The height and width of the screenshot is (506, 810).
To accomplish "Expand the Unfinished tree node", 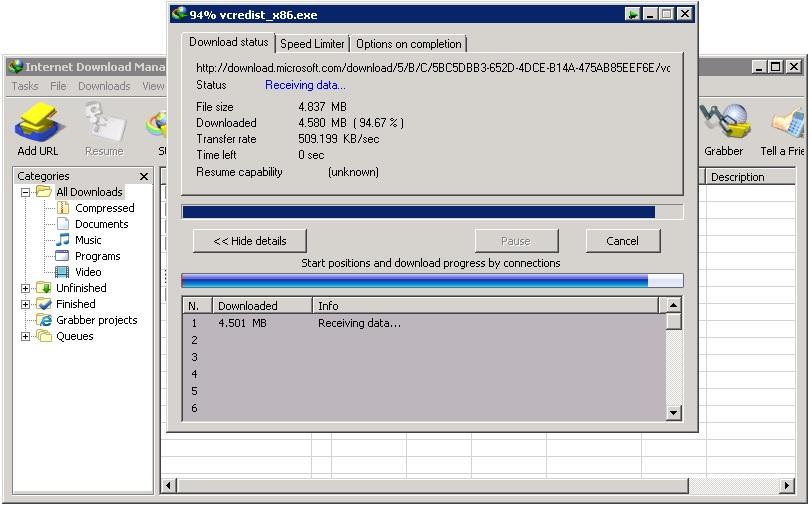I will click(x=25, y=288).
